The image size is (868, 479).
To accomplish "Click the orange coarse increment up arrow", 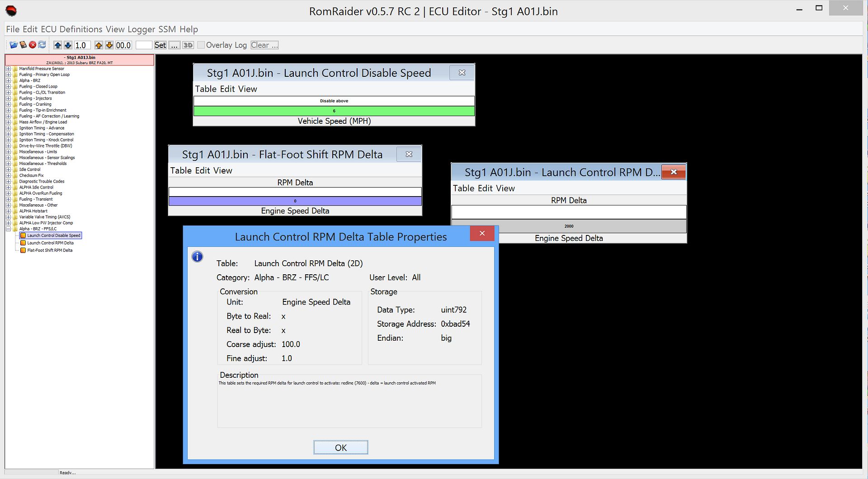I will 99,45.
